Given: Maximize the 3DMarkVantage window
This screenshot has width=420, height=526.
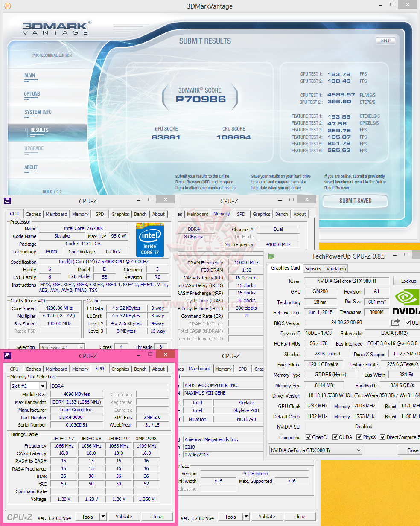Looking at the screenshot, I should [x=392, y=5].
